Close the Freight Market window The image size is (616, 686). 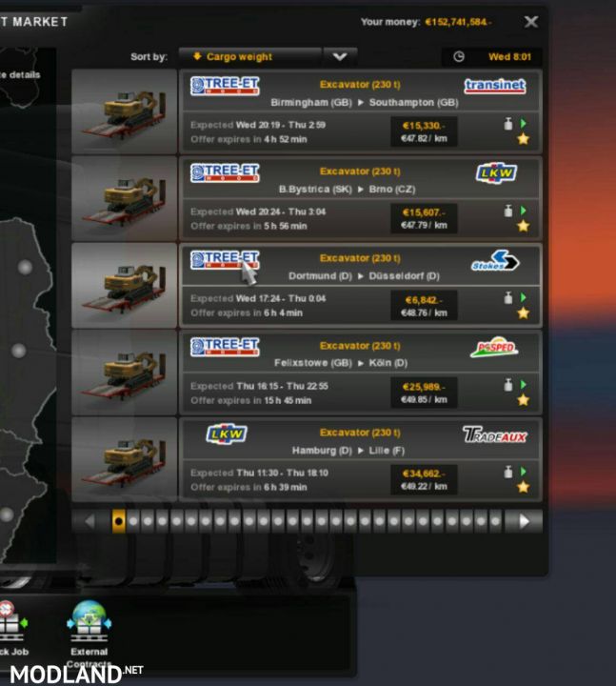(x=530, y=21)
